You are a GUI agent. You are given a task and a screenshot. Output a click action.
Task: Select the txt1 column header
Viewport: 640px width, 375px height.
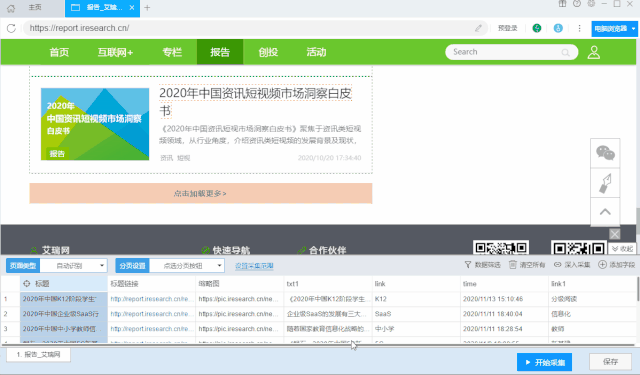(328, 284)
